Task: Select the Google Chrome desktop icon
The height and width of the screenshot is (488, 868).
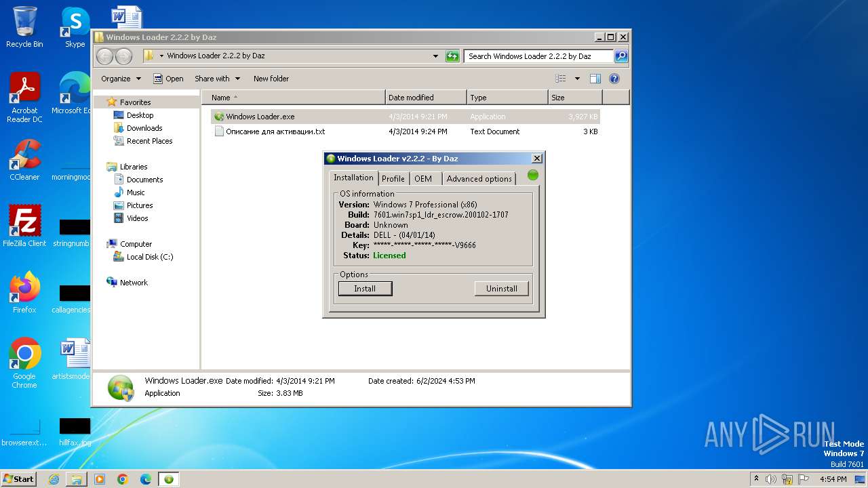Action: coord(24,363)
